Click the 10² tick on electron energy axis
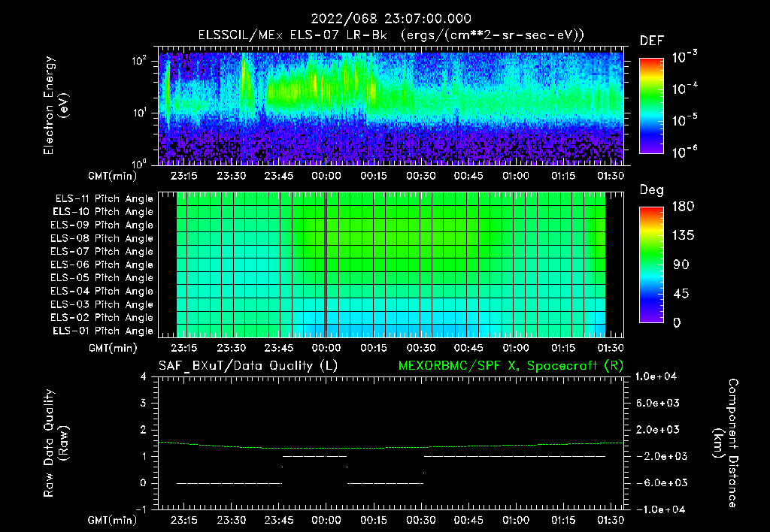 click(140, 61)
